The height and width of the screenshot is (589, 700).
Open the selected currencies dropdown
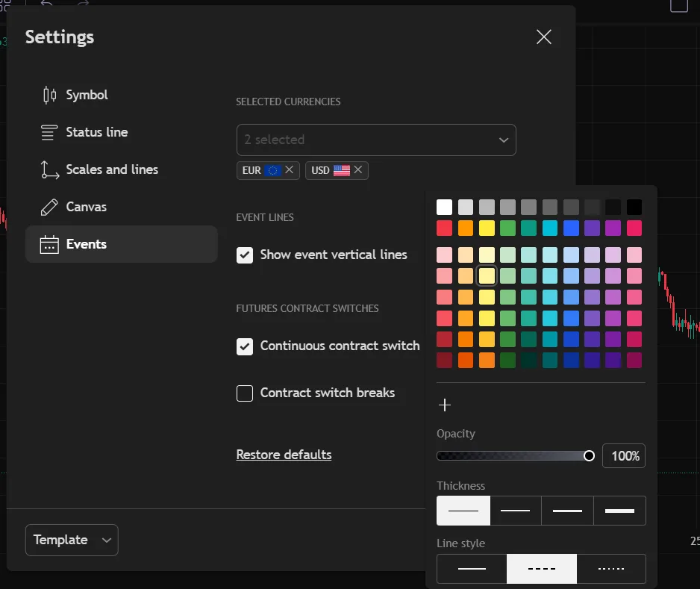[376, 140]
